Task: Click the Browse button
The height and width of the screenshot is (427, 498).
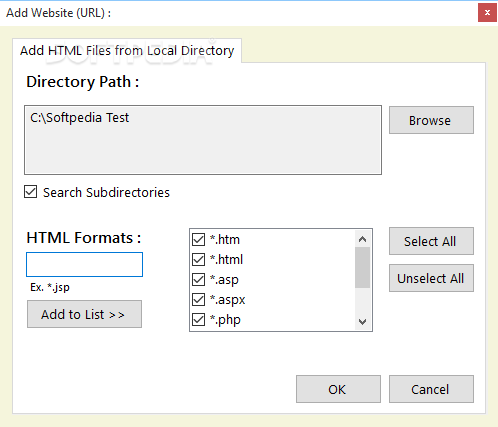Action: (x=431, y=120)
